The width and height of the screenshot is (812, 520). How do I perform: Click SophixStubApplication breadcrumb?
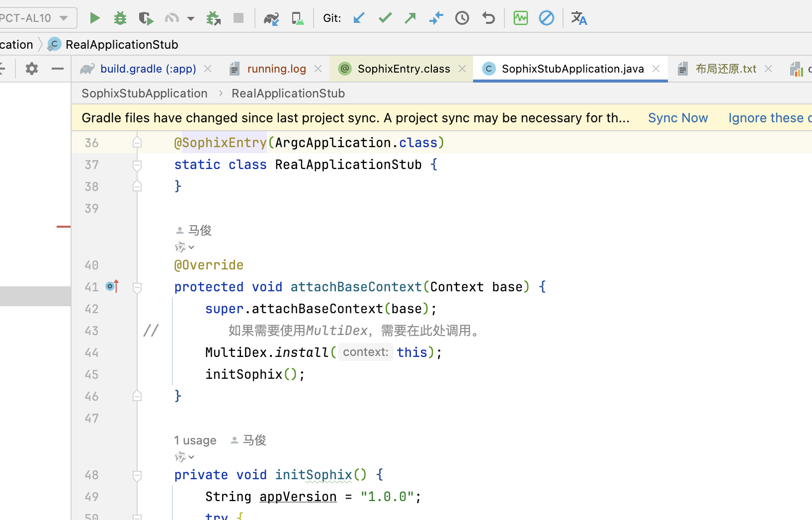145,93
